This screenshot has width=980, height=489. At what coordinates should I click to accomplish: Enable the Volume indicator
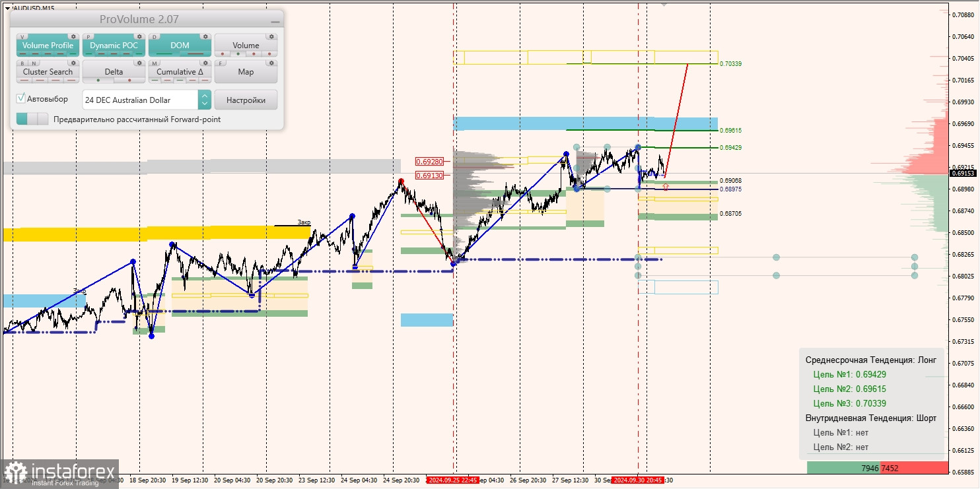point(246,46)
